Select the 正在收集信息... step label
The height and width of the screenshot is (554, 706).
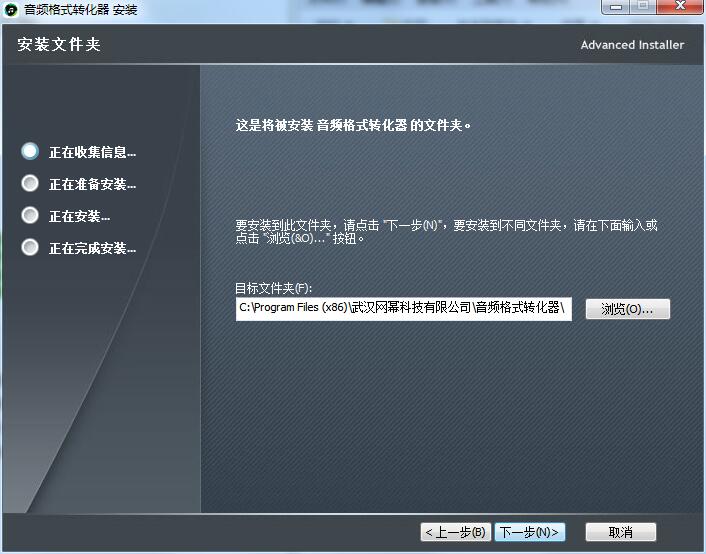(92, 153)
